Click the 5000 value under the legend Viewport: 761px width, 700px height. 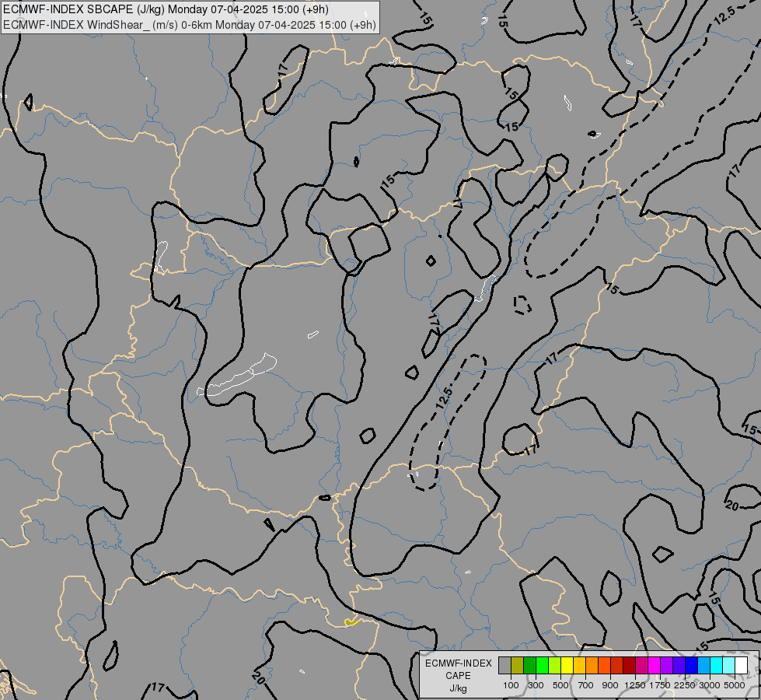point(735,685)
